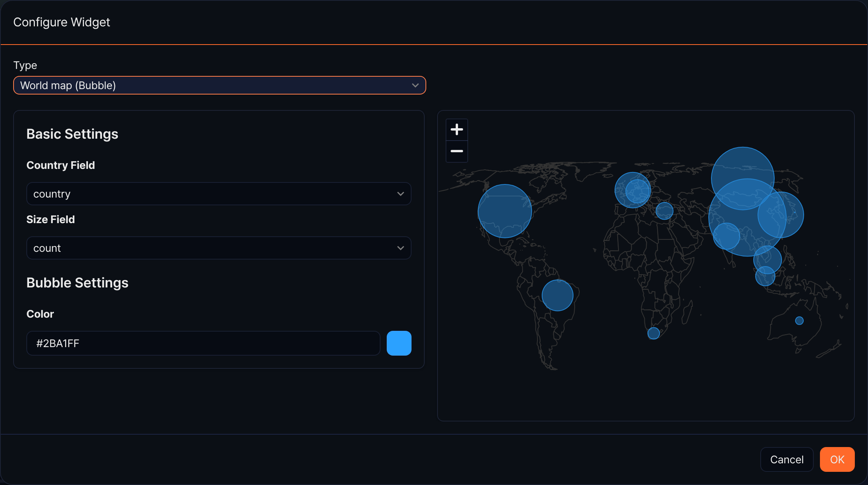Select the small bubble over South Africa
The height and width of the screenshot is (485, 868).
654,333
